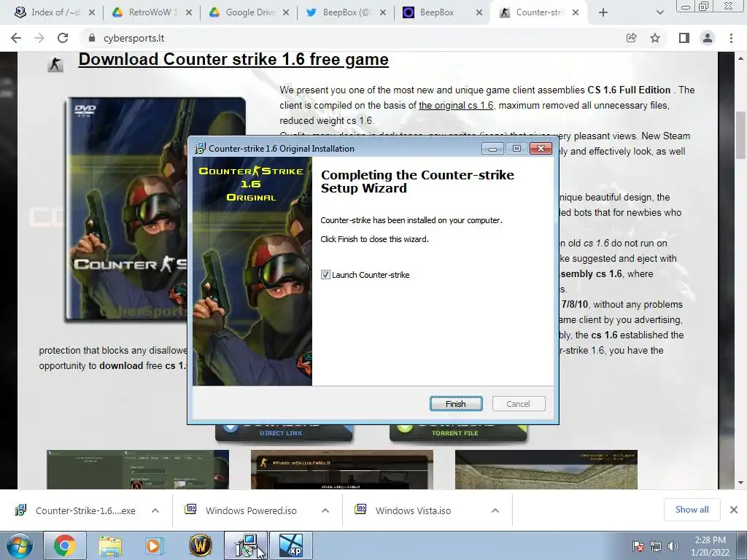
Task: Open Windows Vista.iso download item
Action: tap(405, 510)
